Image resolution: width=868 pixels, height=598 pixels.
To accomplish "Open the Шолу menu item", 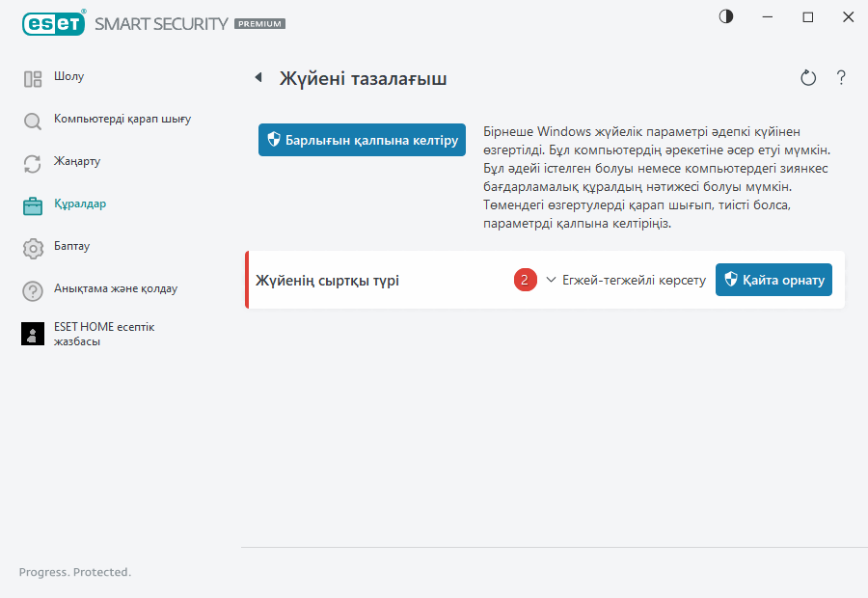I will 69,76.
